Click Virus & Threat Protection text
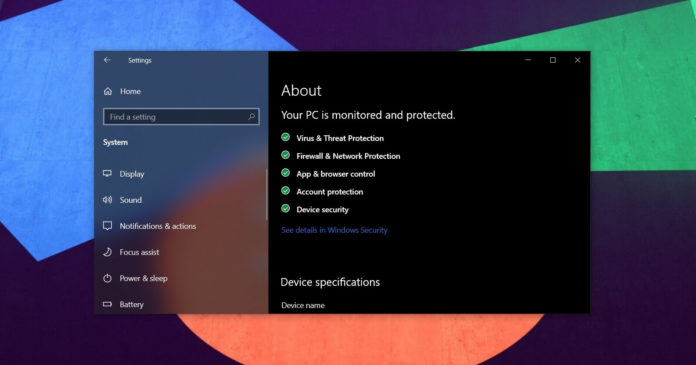 click(x=340, y=138)
